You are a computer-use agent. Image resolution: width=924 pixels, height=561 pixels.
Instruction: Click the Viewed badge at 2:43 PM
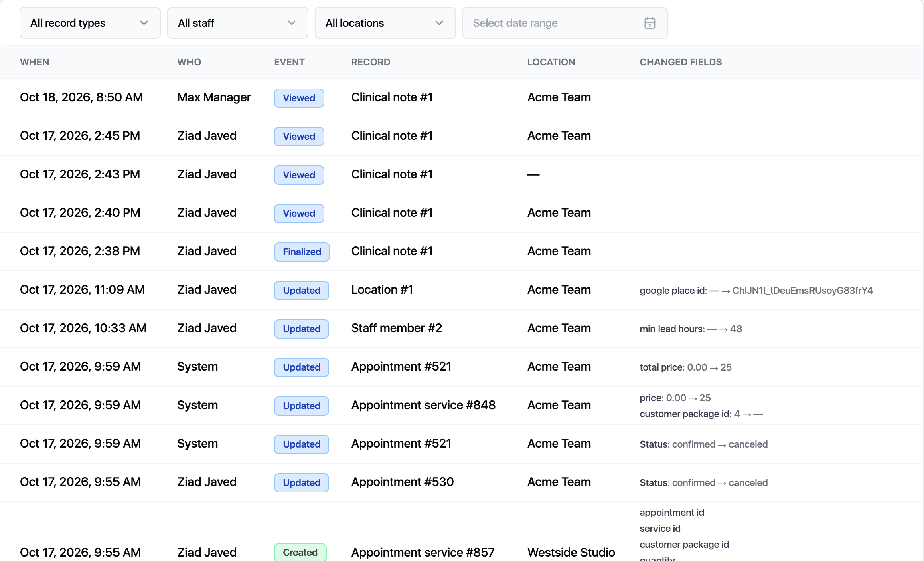299,175
